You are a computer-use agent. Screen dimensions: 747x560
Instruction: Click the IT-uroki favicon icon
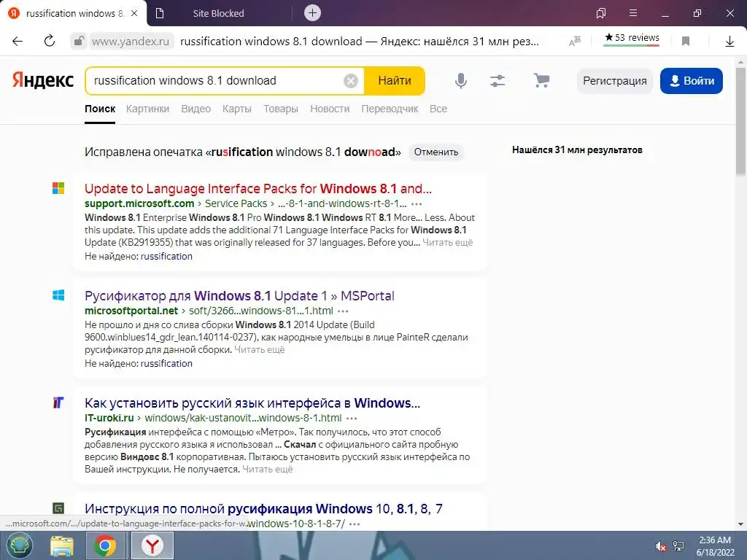click(x=58, y=402)
